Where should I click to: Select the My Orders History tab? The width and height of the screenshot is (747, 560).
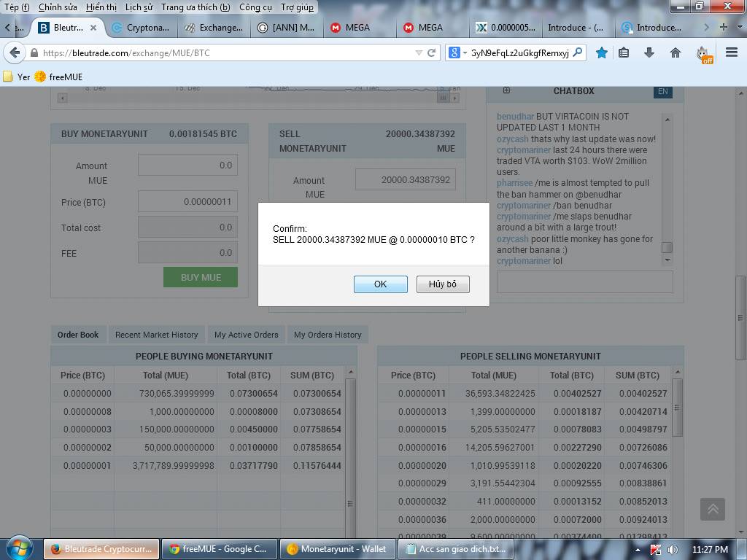click(x=328, y=335)
